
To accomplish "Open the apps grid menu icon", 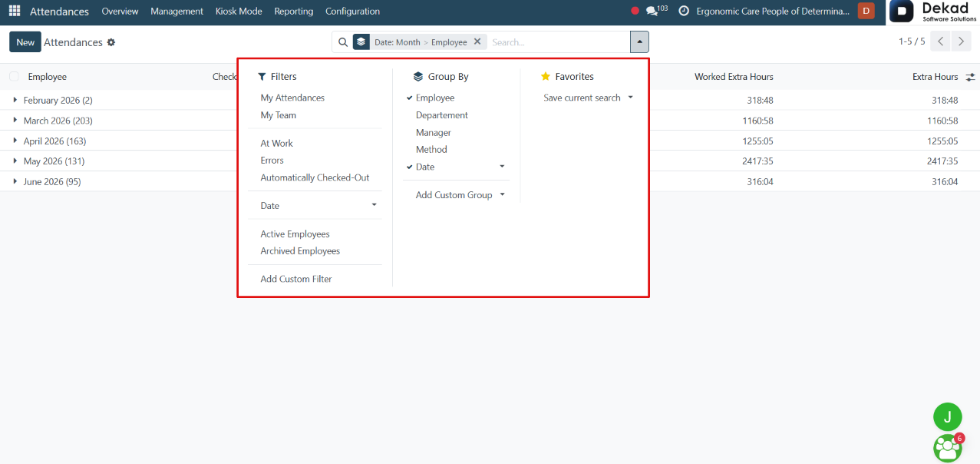I will tap(15, 11).
